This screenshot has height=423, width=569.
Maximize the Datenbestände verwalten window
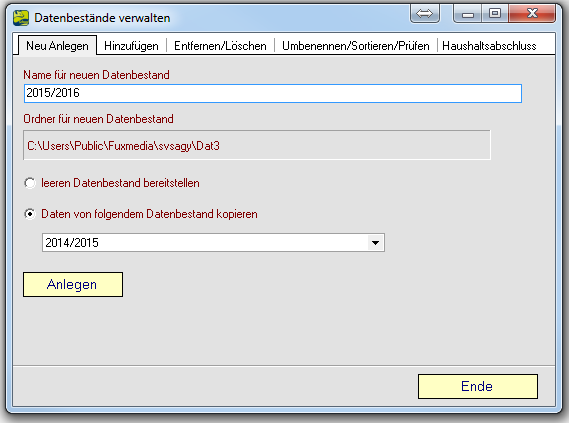pos(495,14)
